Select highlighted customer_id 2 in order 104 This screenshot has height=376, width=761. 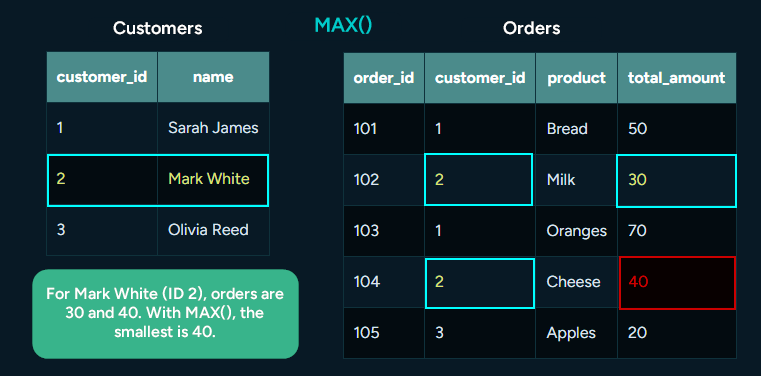point(480,283)
